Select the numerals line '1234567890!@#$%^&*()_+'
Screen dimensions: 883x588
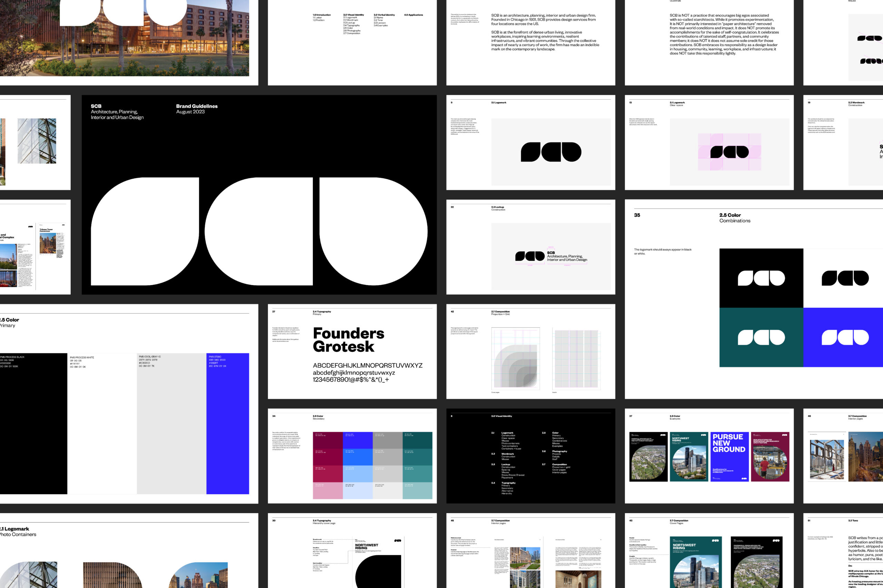click(x=351, y=379)
